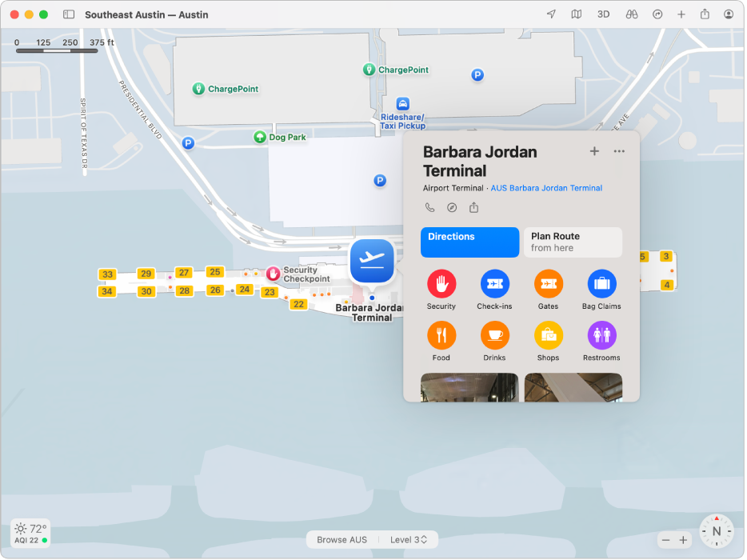This screenshot has width=747, height=560.
Task: Browse the Check-ins category
Action: click(494, 290)
